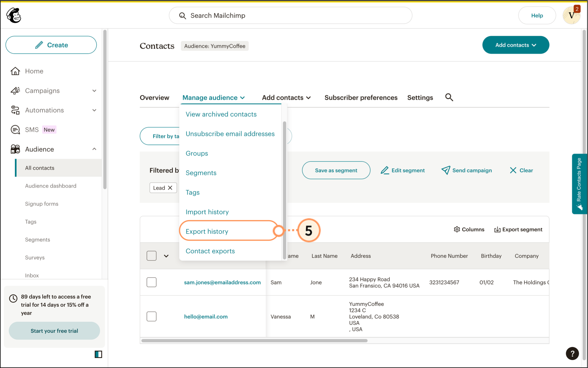
Task: Click the left sidebar vertical scrollbar
Action: [x=105, y=109]
